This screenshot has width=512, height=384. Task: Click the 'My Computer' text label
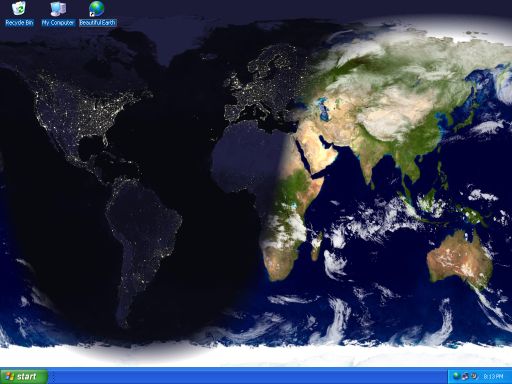coord(58,23)
